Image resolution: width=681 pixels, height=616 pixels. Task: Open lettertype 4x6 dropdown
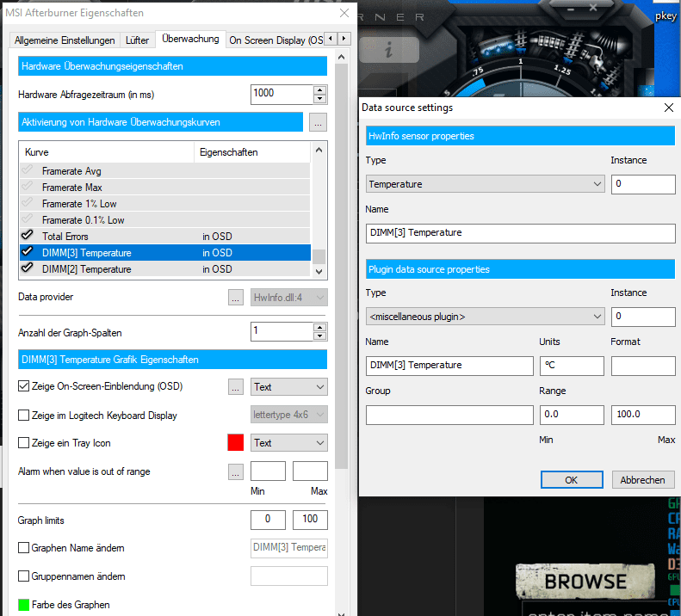point(288,415)
